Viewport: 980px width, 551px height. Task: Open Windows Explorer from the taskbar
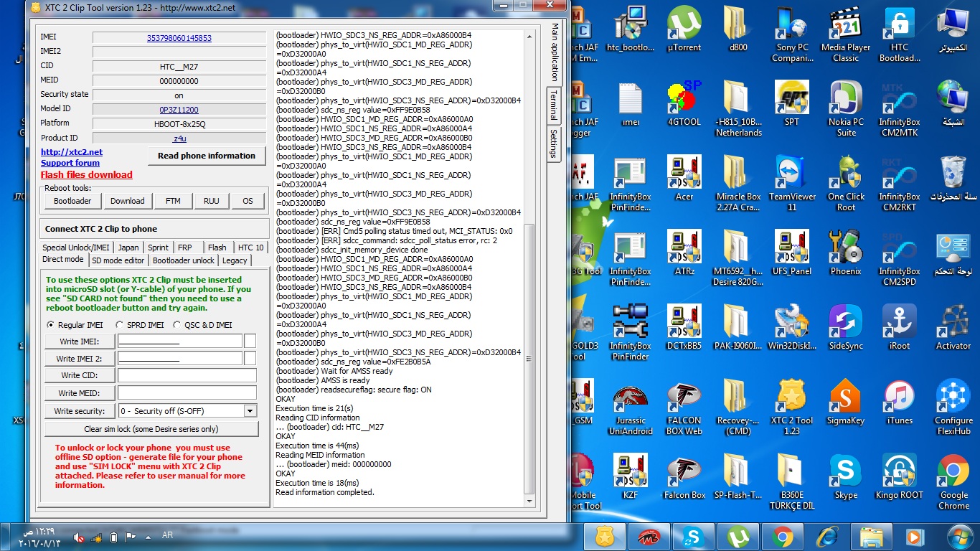(870, 536)
